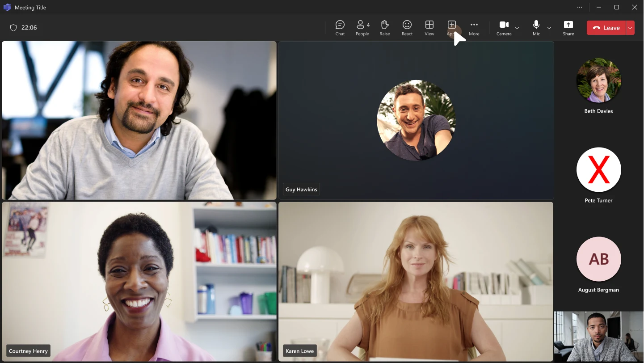Click Karen Lowe's video tile
This screenshot has height=363, width=644.
tap(416, 282)
